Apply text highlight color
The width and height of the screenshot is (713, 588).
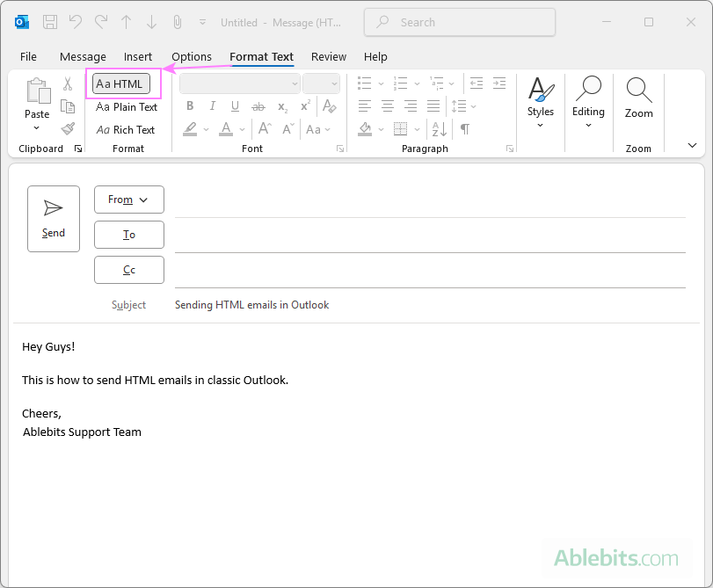pos(190,129)
